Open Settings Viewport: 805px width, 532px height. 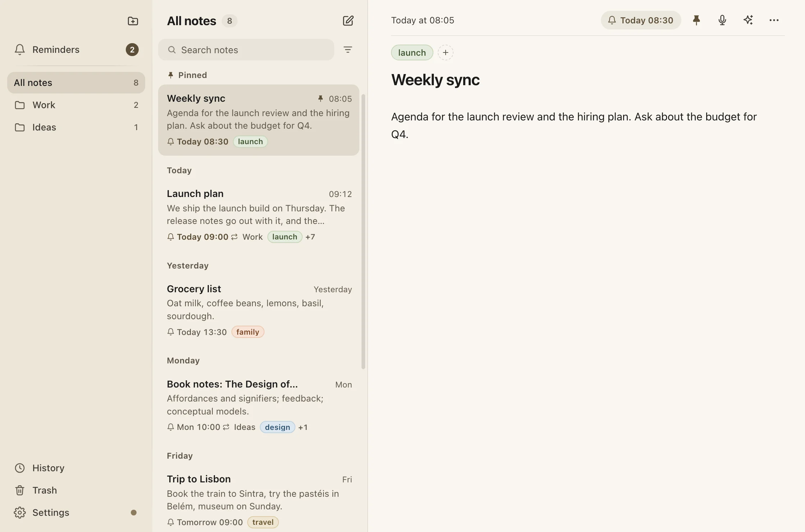tap(76, 513)
